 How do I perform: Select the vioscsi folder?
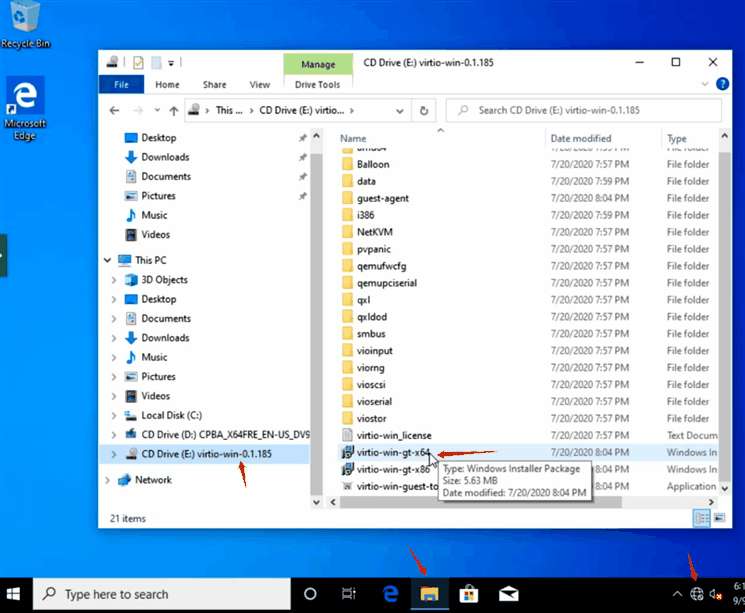click(x=371, y=384)
